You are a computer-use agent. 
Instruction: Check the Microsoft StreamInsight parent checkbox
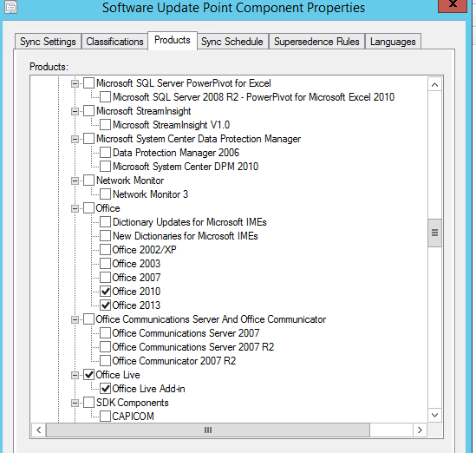88,111
